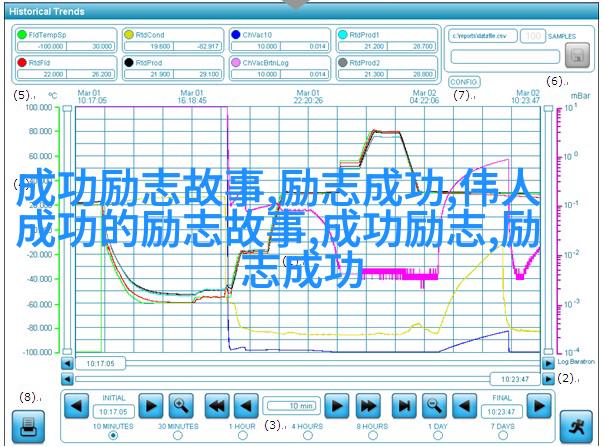Viewport: 604px width, 447px height.
Task: Click the Mar 01 16:18:45 time label
Action: (x=192, y=97)
